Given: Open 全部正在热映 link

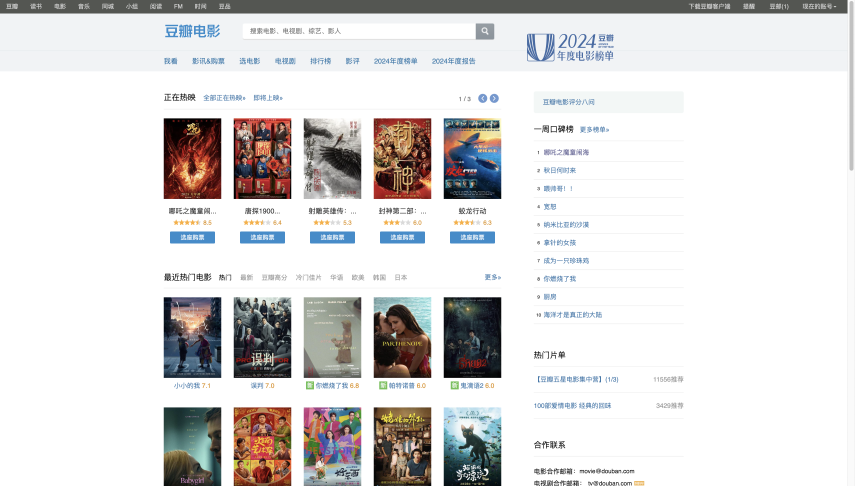Looking at the screenshot, I should point(224,98).
